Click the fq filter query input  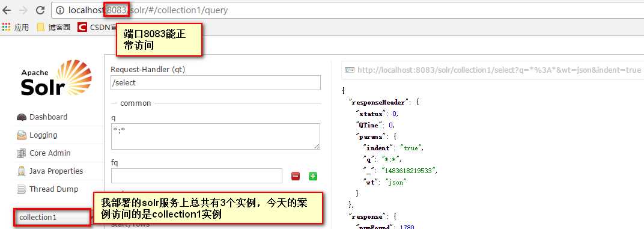pos(196,176)
